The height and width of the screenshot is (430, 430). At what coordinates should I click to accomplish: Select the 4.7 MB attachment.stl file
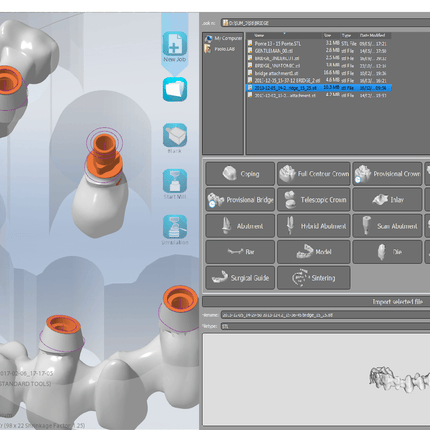pos(319,95)
